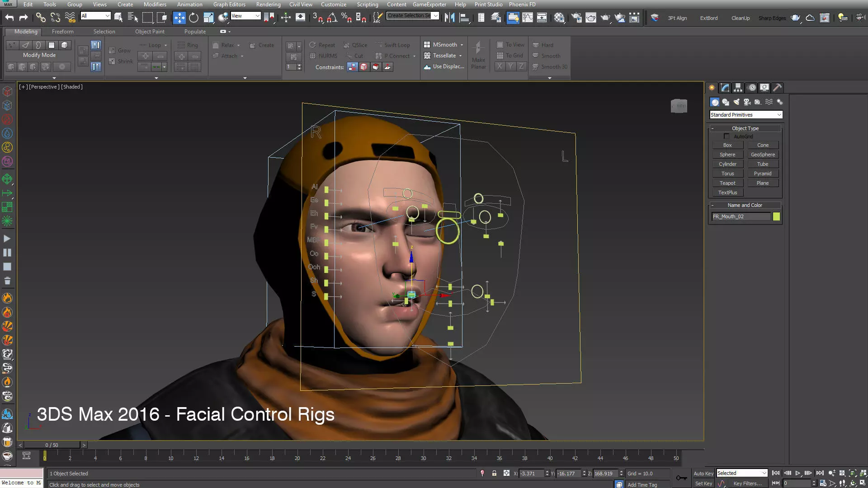Open the Modify panel tab icon
The image size is (868, 488).
pyautogui.click(x=725, y=88)
